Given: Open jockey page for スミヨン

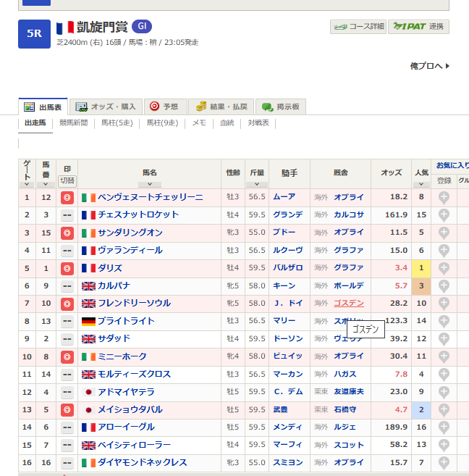Looking at the screenshot, I should (x=288, y=462).
